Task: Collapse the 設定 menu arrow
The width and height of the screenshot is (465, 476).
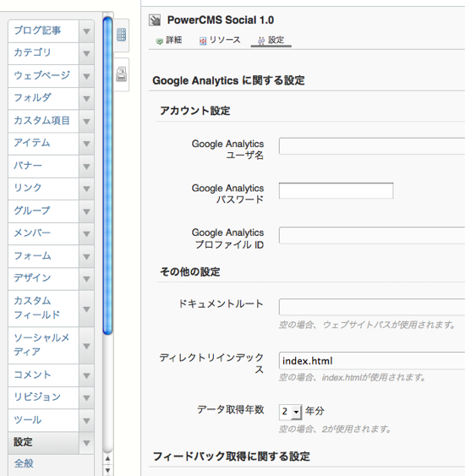Action: pyautogui.click(x=86, y=443)
